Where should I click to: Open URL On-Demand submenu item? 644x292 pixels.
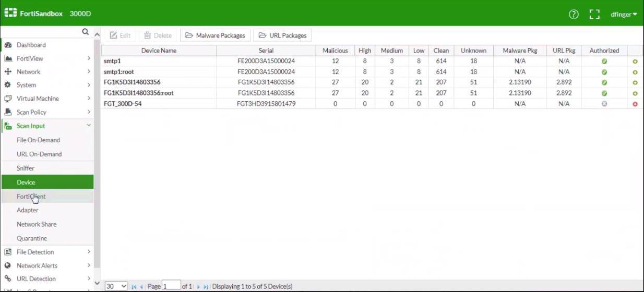39,154
